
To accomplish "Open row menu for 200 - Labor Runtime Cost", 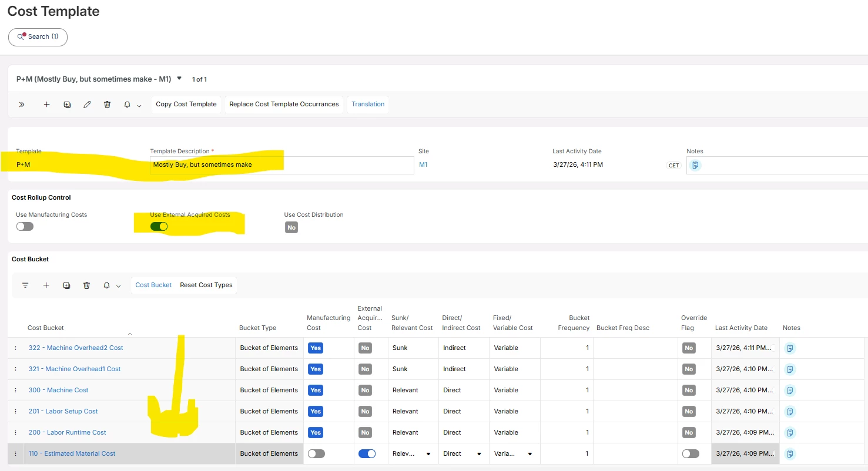I will click(16, 433).
